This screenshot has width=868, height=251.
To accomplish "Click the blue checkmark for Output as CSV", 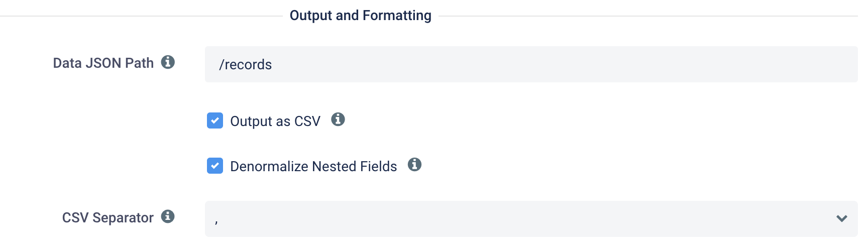I will tap(215, 120).
